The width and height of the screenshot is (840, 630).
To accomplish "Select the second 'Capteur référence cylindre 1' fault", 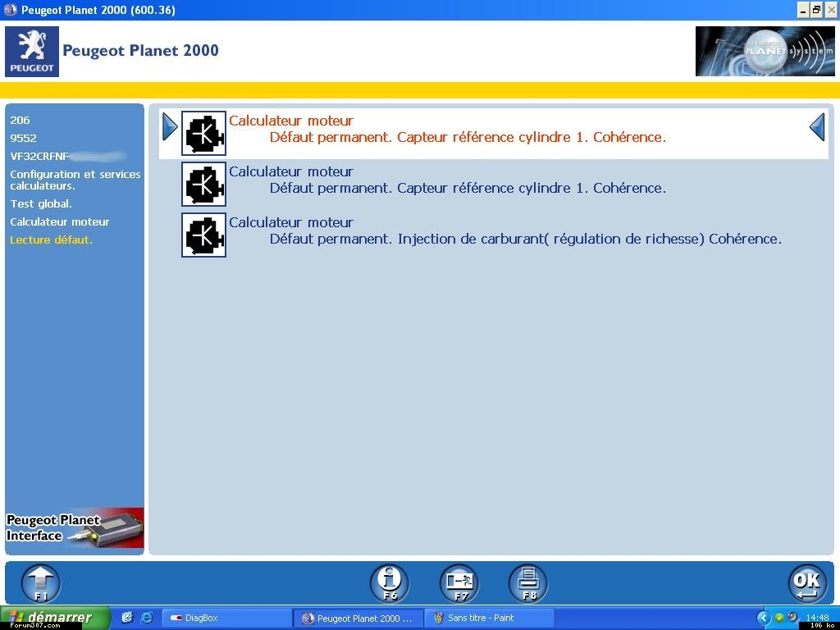I will coord(468,188).
